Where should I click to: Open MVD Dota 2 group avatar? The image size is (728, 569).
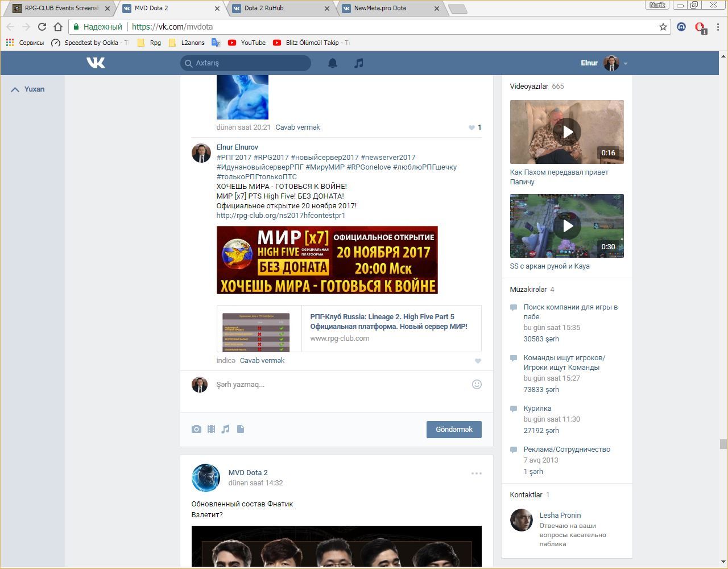pos(206,478)
